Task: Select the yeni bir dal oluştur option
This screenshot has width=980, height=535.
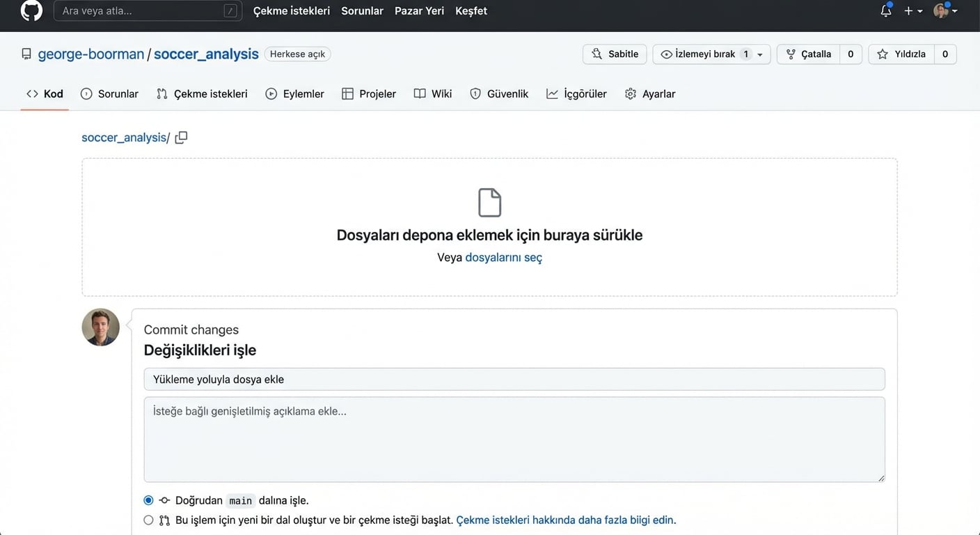Action: [x=148, y=519]
